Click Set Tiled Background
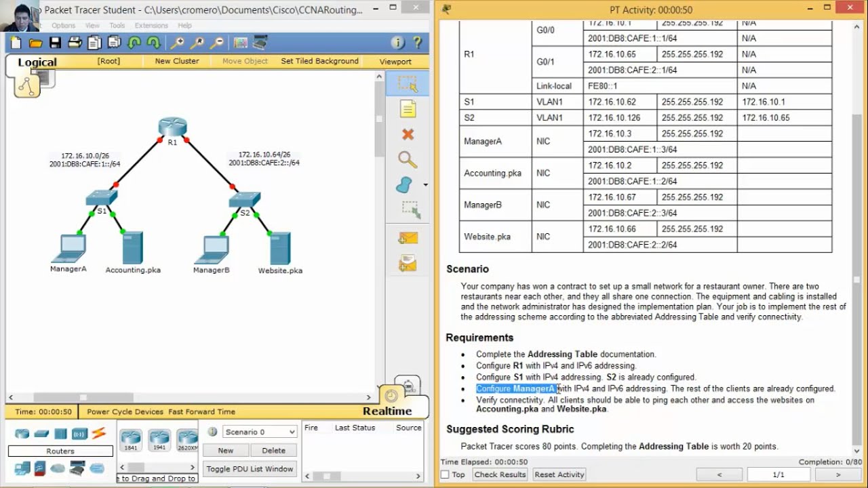Image resolution: width=868 pixels, height=488 pixels. [319, 61]
